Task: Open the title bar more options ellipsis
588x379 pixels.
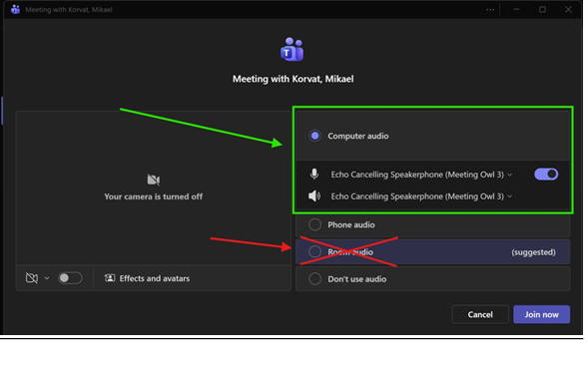Action: pos(490,9)
